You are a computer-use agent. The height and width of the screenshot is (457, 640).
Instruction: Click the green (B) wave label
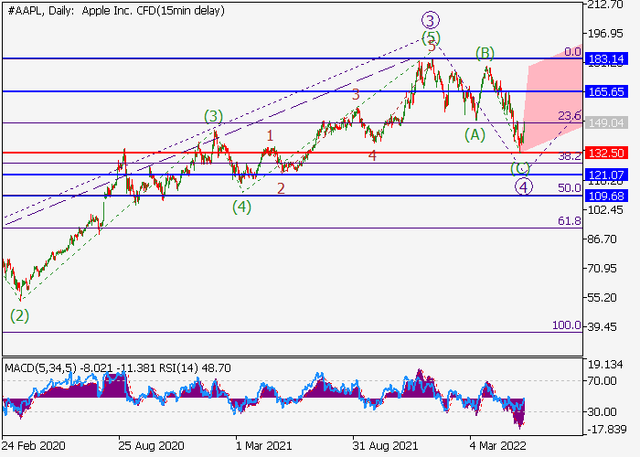click(485, 53)
